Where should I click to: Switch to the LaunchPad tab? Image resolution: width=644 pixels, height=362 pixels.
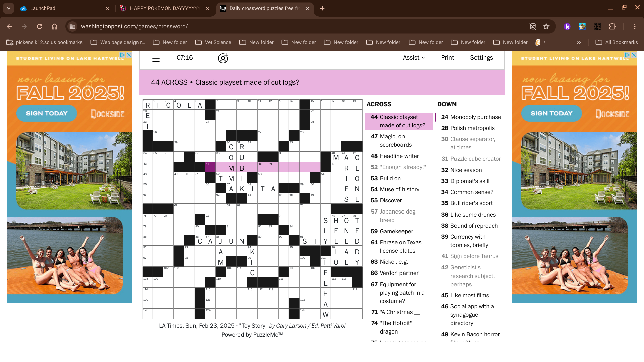64,8
